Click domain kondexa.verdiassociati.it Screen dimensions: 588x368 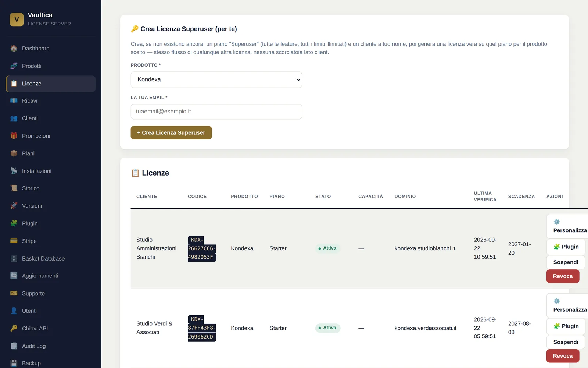coord(426,328)
